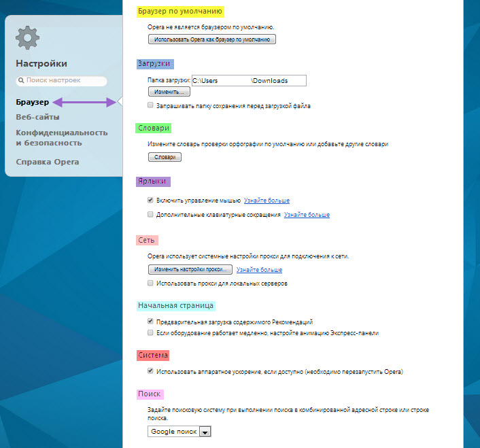Open Узнайте больше link for mouse gestures
Screen dimensions: 480x448
(267, 201)
